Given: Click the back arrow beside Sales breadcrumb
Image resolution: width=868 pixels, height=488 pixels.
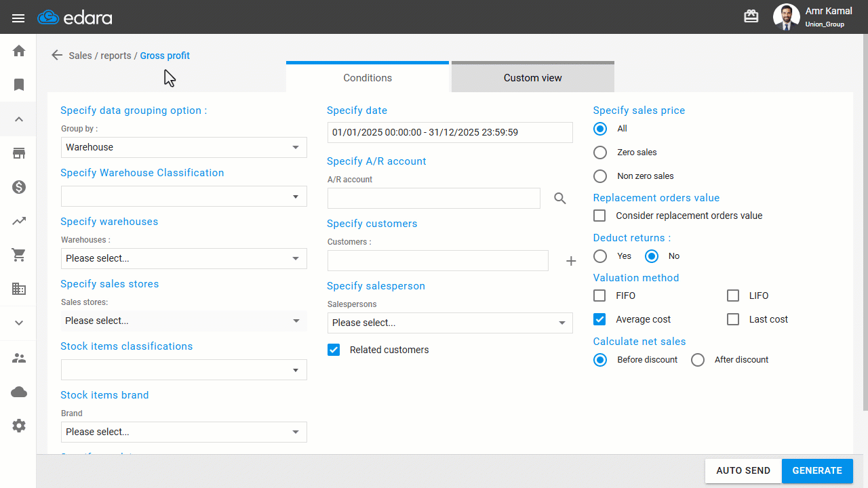Looking at the screenshot, I should [57, 56].
